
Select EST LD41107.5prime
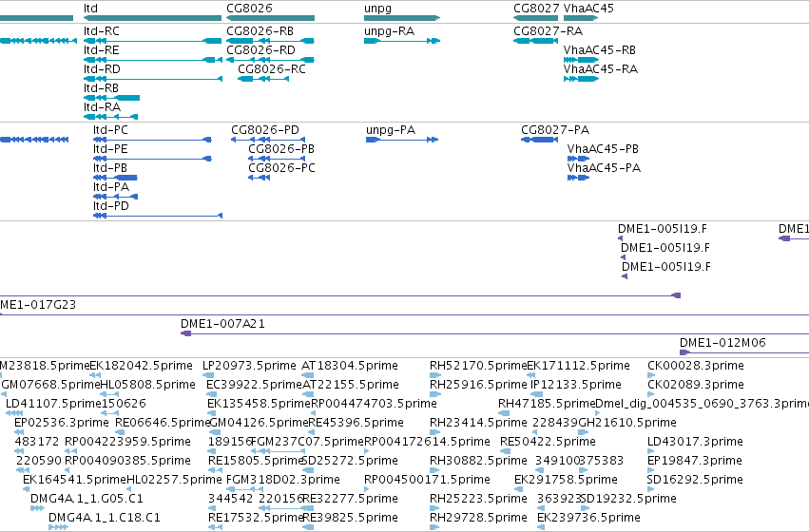53,404
